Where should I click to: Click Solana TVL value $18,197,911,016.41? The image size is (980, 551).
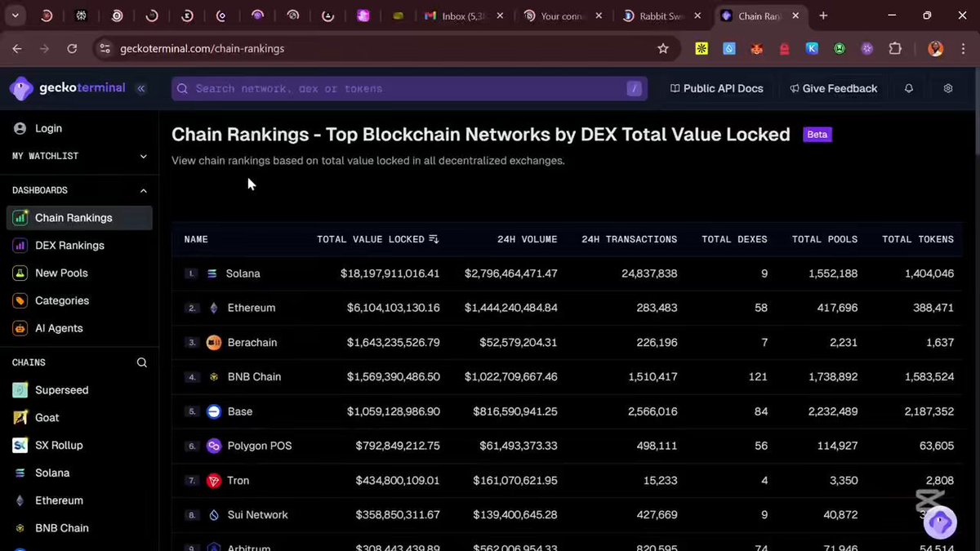390,273
